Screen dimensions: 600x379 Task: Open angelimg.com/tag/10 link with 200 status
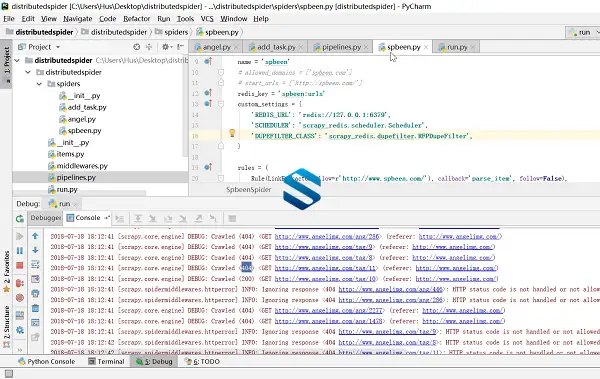click(326, 279)
